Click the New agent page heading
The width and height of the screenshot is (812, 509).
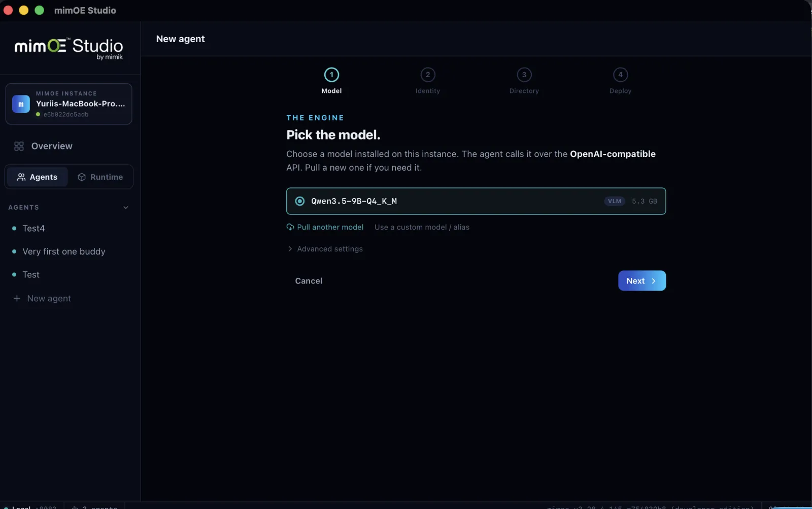[181, 39]
